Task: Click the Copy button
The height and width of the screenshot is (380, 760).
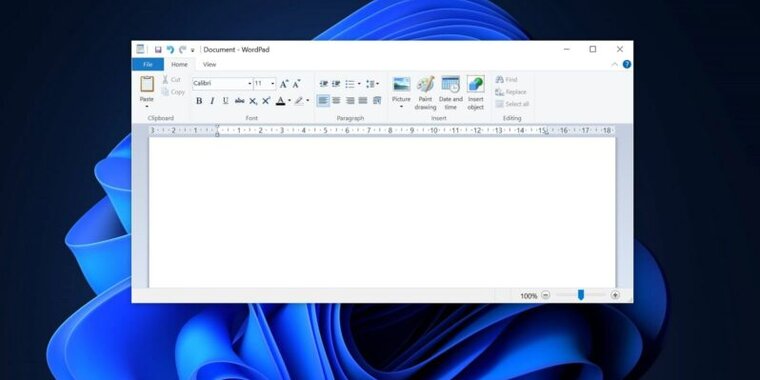Action: tap(173, 92)
